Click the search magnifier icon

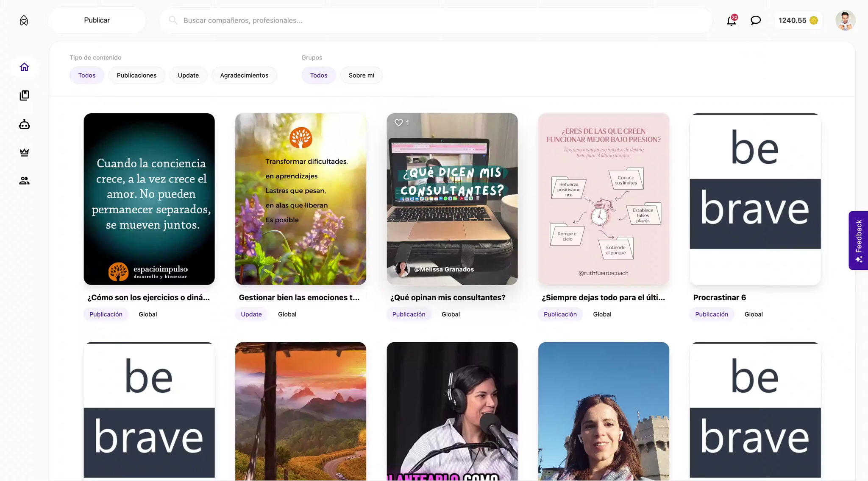click(x=173, y=20)
